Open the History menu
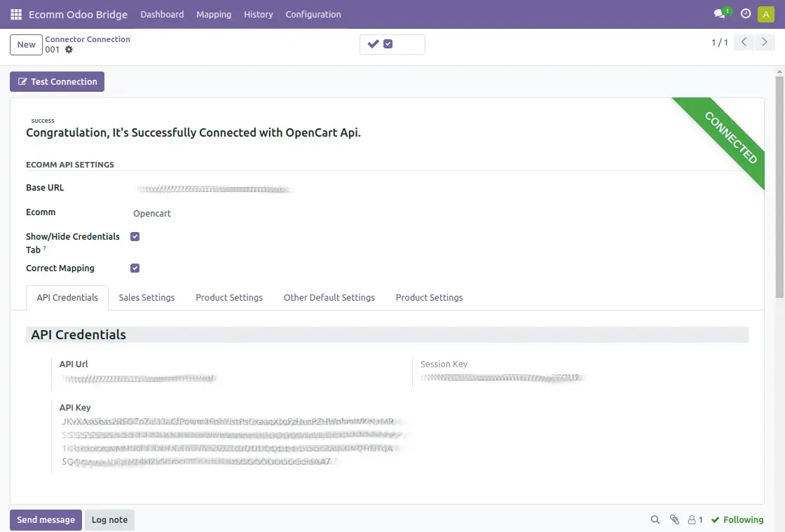 tap(258, 14)
